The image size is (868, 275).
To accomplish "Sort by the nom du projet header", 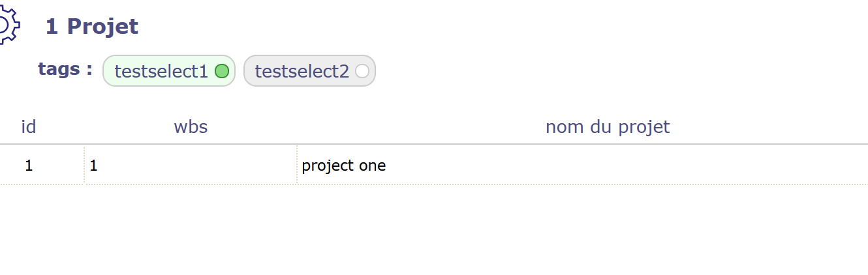I will coord(608,126).
